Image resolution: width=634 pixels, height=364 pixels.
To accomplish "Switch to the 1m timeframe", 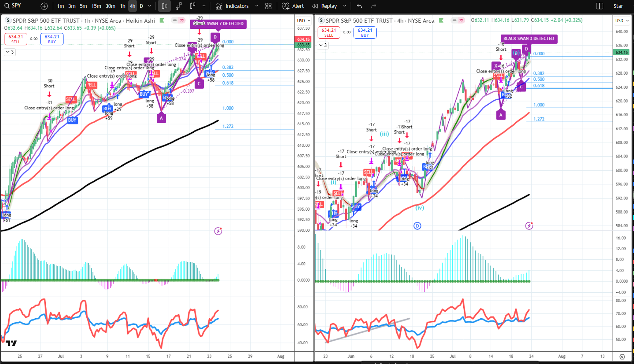I will click(x=61, y=6).
